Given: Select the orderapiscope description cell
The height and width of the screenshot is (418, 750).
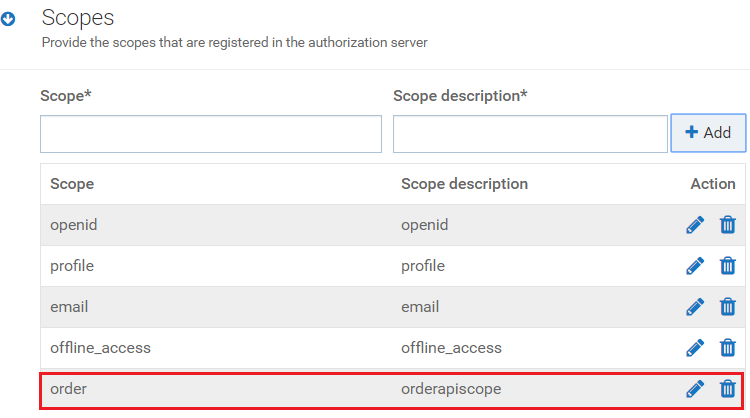Looking at the screenshot, I should pos(451,389).
